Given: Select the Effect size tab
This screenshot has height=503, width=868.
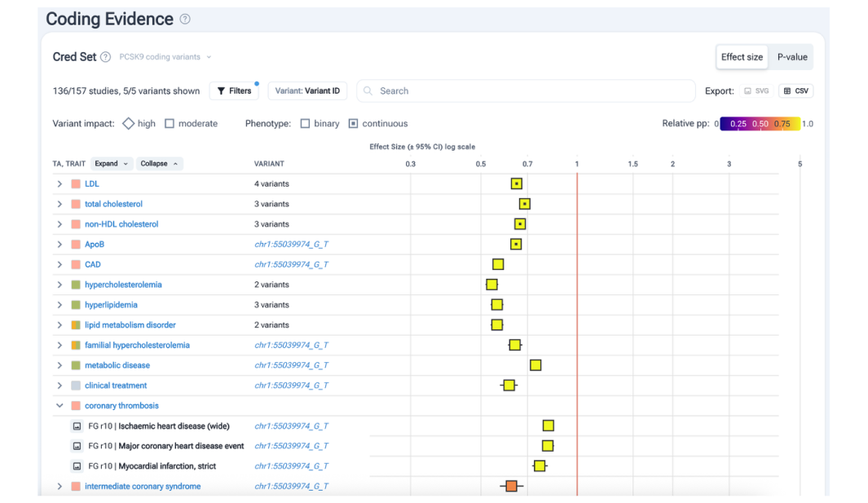Looking at the screenshot, I should 742,57.
